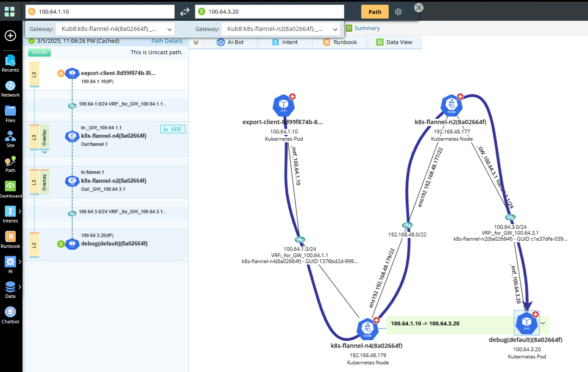588x372 pixels.
Task: Click the source IP address field
Action: (104, 12)
